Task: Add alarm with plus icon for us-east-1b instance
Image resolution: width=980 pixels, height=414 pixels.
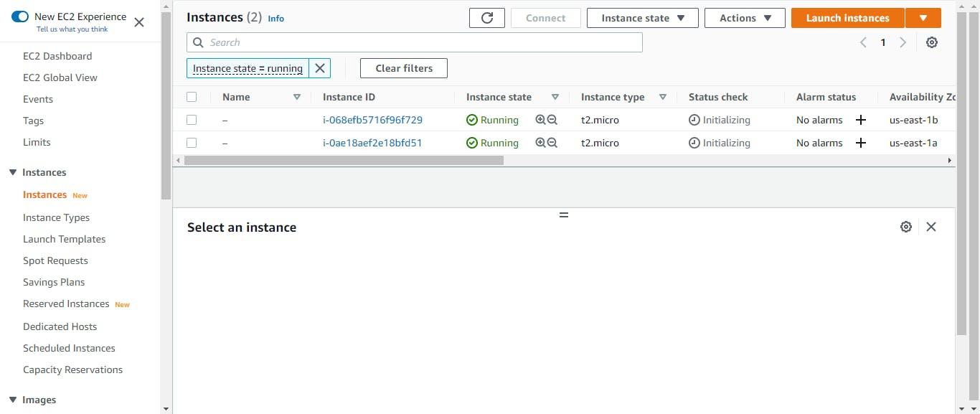Action: click(x=861, y=121)
